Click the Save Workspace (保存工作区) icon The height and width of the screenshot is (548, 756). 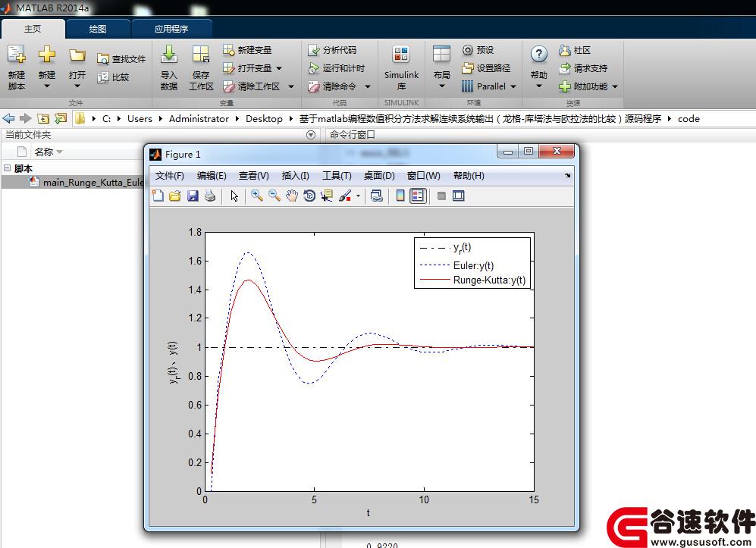pyautogui.click(x=201, y=55)
